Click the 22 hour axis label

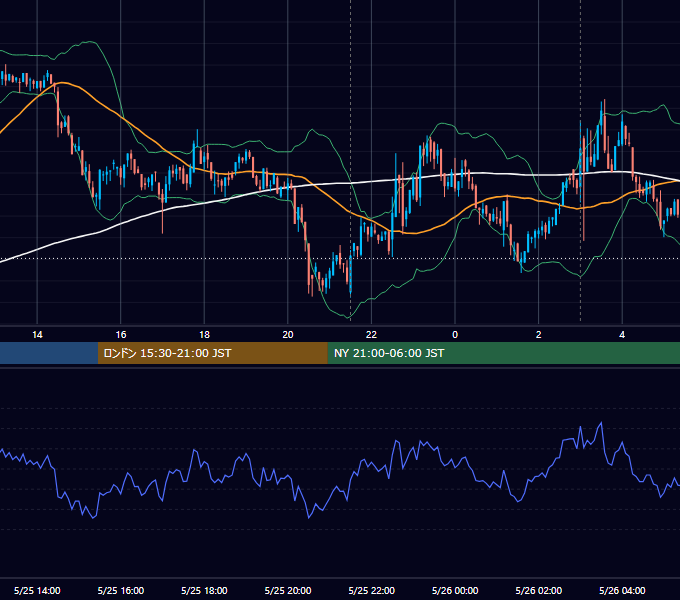tap(371, 335)
